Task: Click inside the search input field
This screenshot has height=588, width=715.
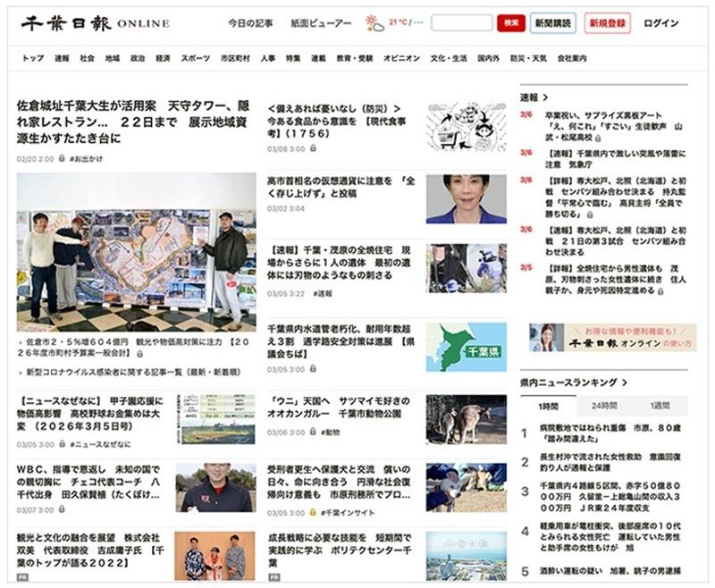Action: tap(462, 24)
